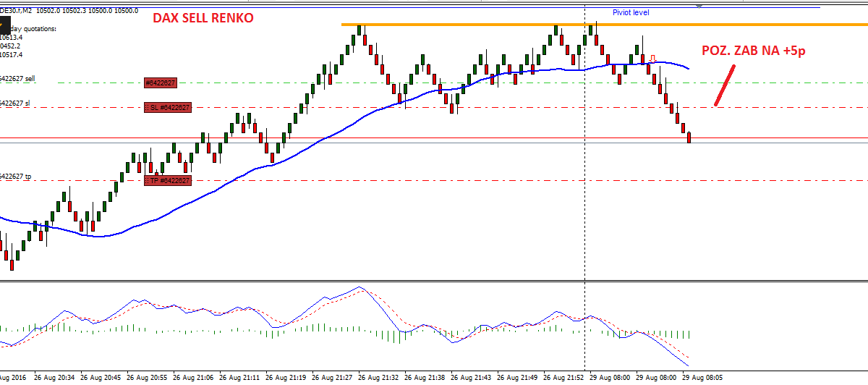Click the 'Piviot level' text label

coord(631,12)
